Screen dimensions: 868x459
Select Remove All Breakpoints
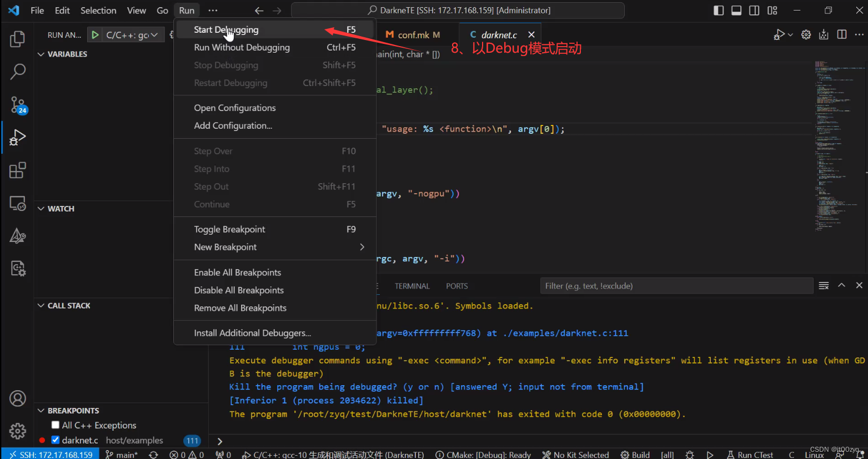coord(275,308)
